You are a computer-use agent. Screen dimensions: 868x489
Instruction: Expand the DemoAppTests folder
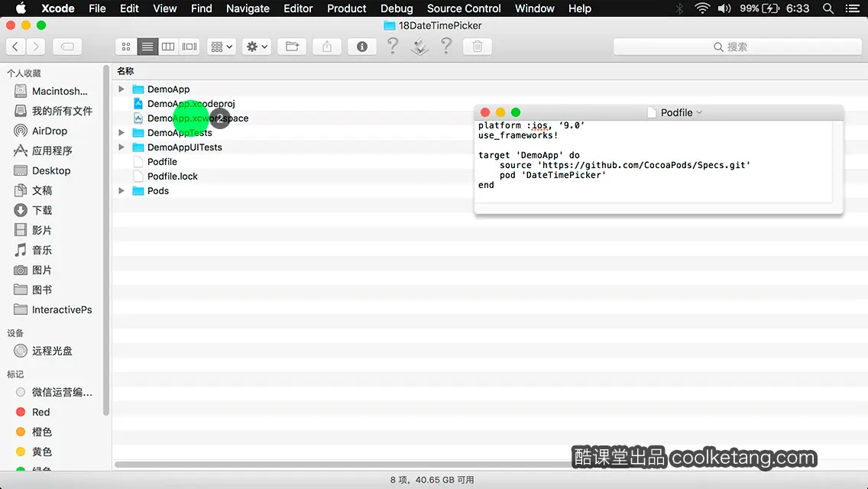(x=121, y=132)
